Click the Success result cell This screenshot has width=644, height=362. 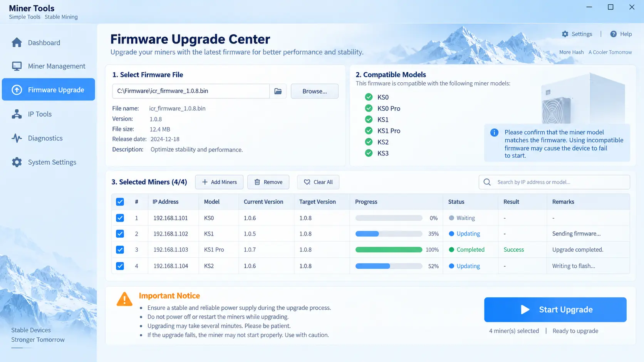point(514,250)
